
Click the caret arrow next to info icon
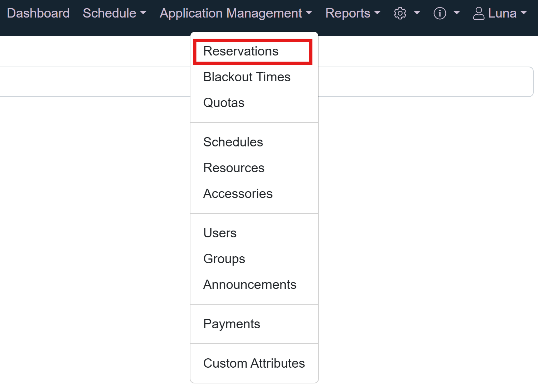coord(456,13)
